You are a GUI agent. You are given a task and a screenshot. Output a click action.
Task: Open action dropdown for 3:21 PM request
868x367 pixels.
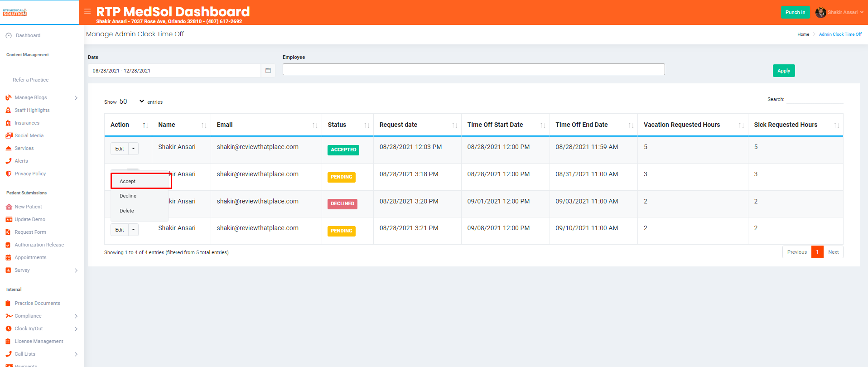tap(134, 230)
